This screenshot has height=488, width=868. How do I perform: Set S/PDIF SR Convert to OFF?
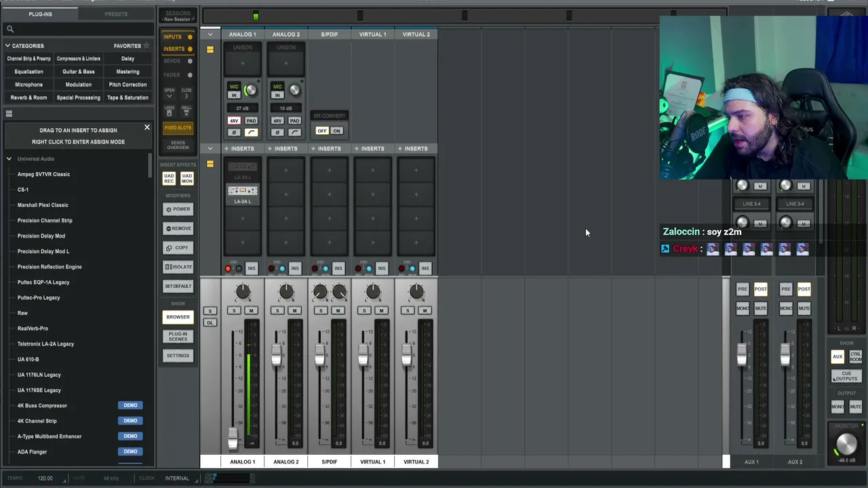[322, 131]
